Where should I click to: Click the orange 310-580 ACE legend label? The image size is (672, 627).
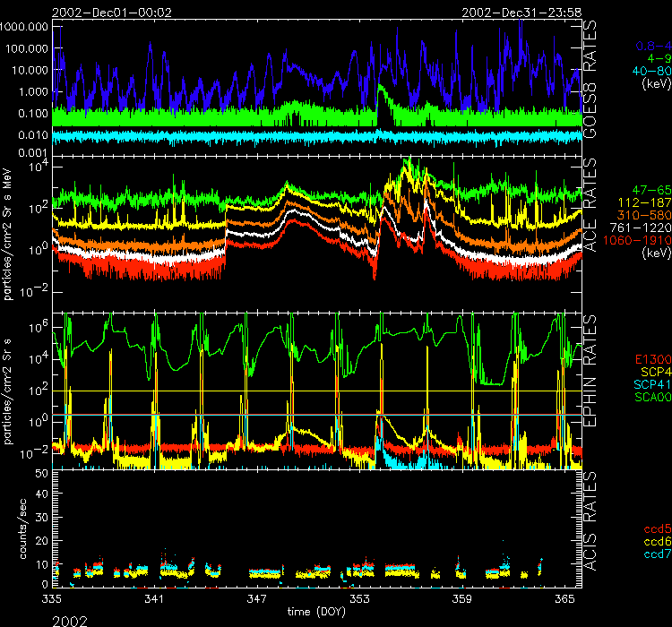point(647,216)
